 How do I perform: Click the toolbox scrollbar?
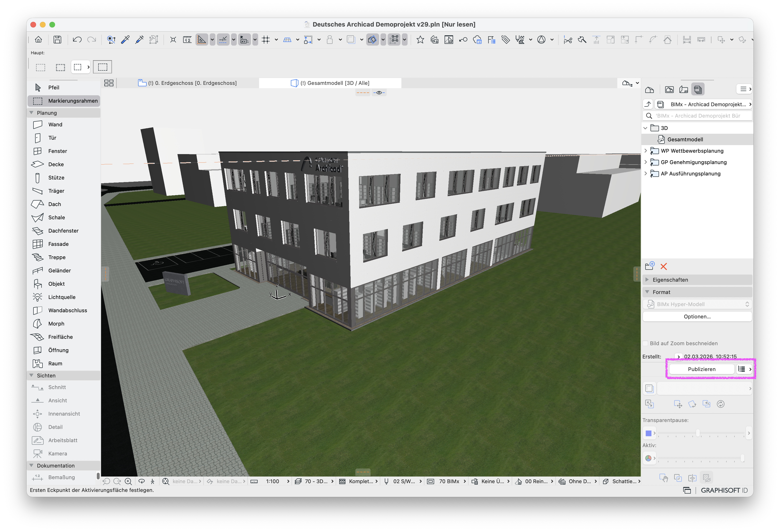click(x=98, y=476)
